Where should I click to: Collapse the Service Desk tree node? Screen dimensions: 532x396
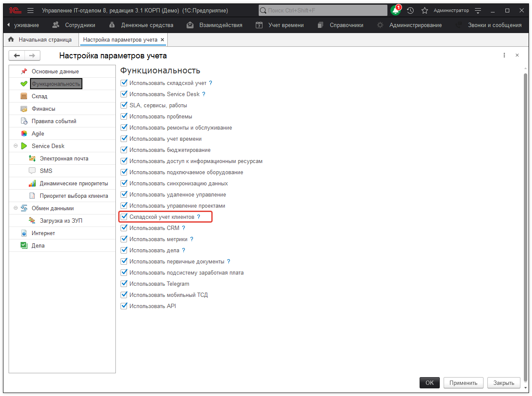click(16, 146)
